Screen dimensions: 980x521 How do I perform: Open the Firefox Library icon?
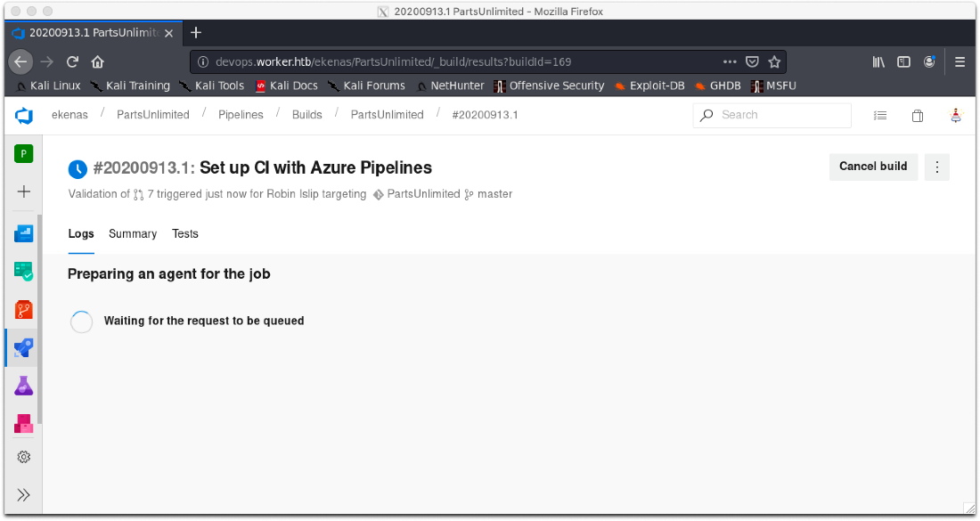pyautogui.click(x=878, y=61)
